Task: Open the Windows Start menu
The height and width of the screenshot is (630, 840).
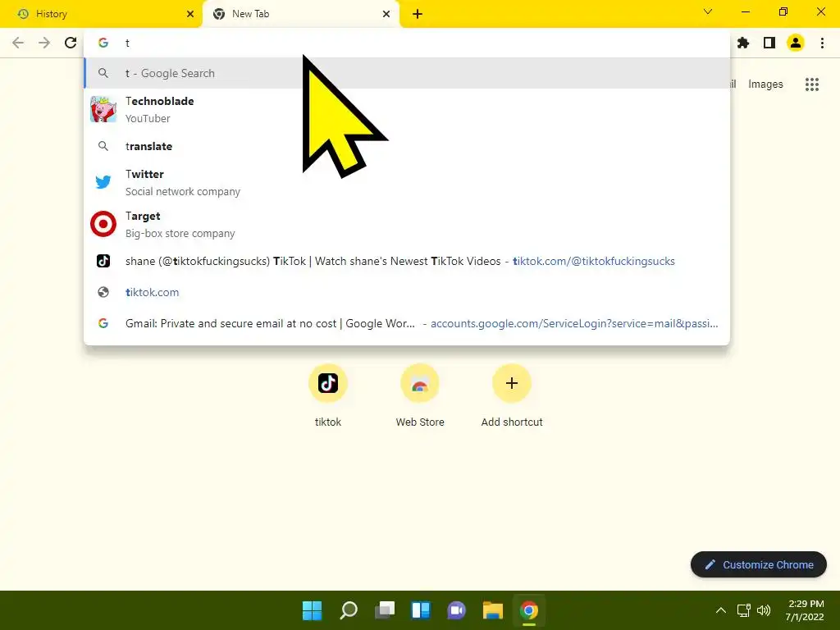Action: (x=313, y=610)
